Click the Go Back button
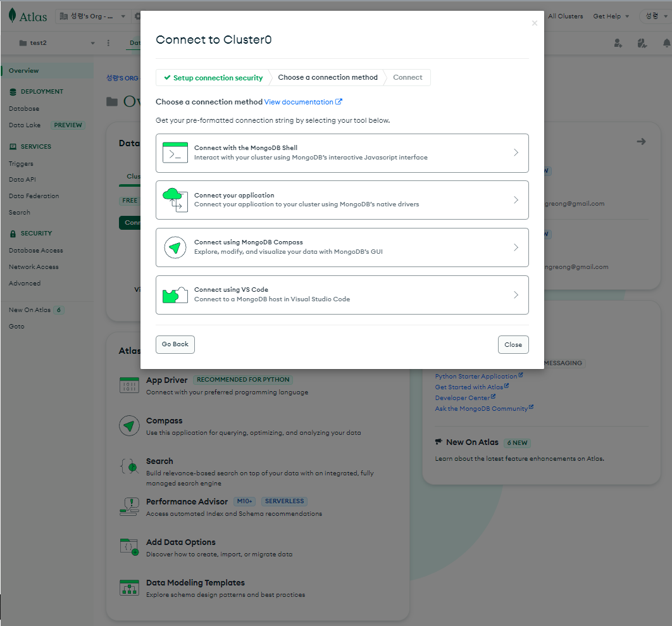 click(x=175, y=344)
